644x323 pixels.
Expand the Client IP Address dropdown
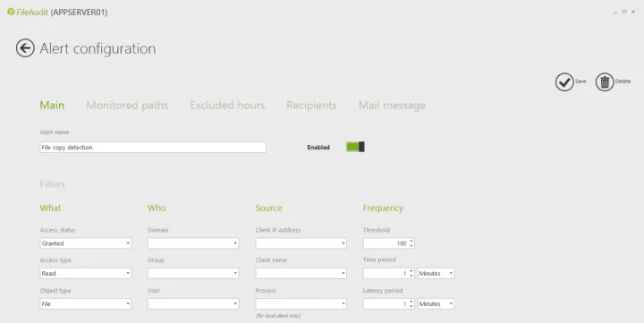[x=301, y=243]
